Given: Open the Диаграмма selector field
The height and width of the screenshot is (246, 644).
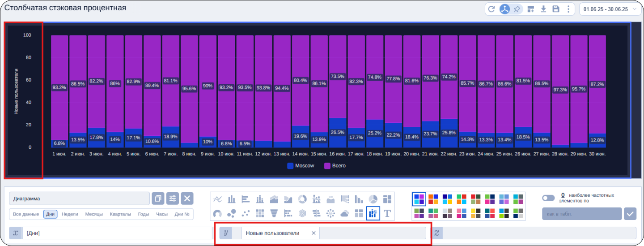Looking at the screenshot, I should coord(79,199).
